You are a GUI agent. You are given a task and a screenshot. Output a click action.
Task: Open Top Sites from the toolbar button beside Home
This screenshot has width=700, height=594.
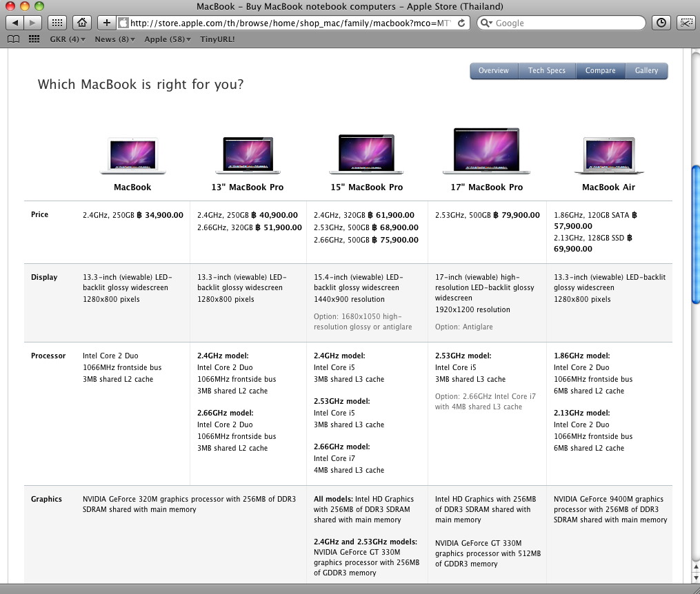click(57, 23)
